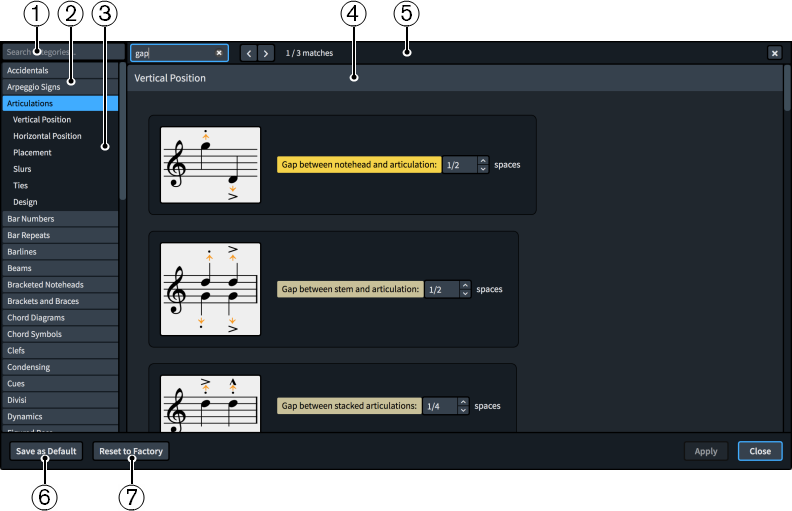Click Save as Default button
This screenshot has height=511, width=792.
point(46,451)
